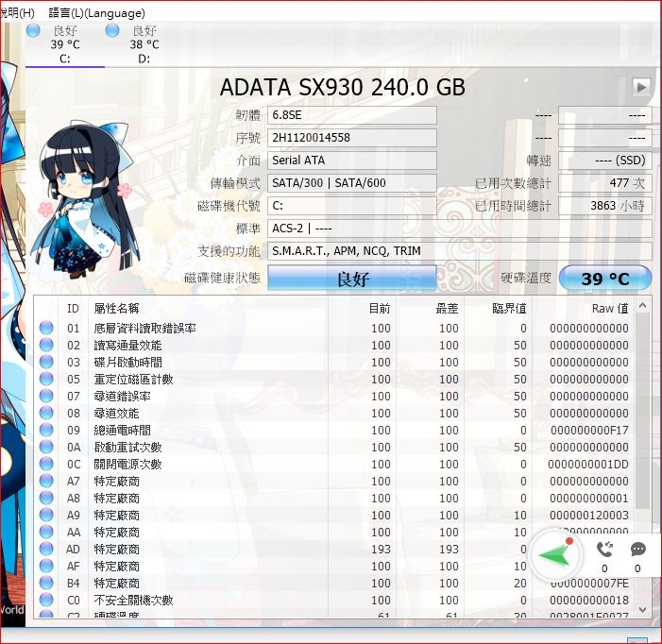The height and width of the screenshot is (644, 662).
Task: Select the 底層資料讀取錯誤率 attribute name
Action: [144, 329]
